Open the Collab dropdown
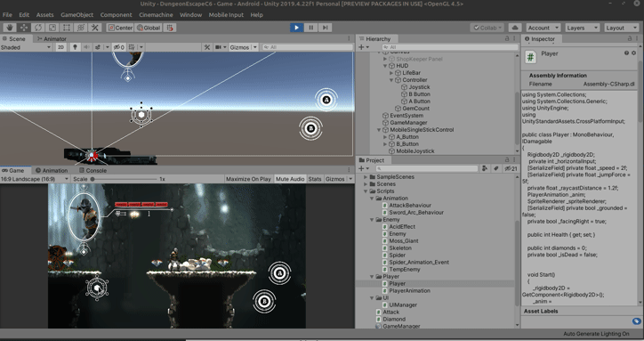 pos(487,28)
